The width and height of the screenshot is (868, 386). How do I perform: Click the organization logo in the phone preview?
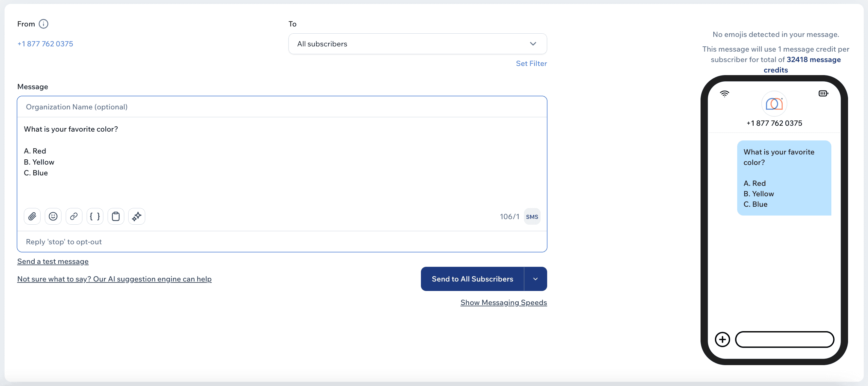[x=774, y=104]
